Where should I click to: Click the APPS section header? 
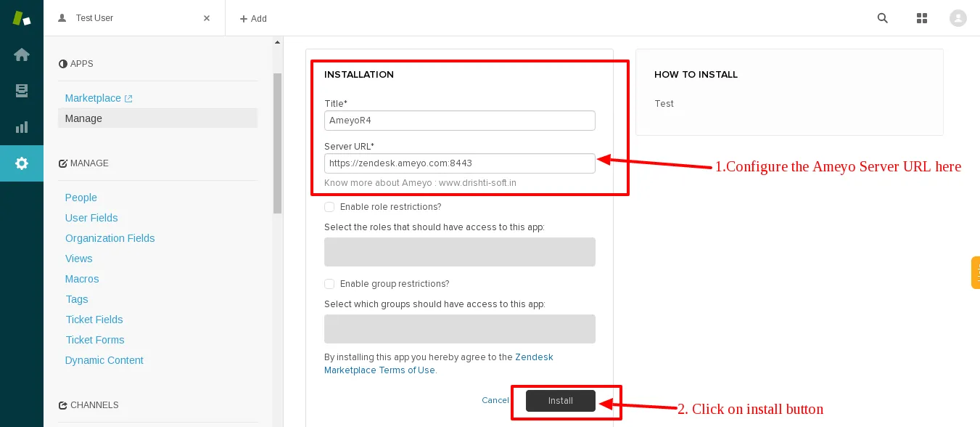pyautogui.click(x=76, y=64)
